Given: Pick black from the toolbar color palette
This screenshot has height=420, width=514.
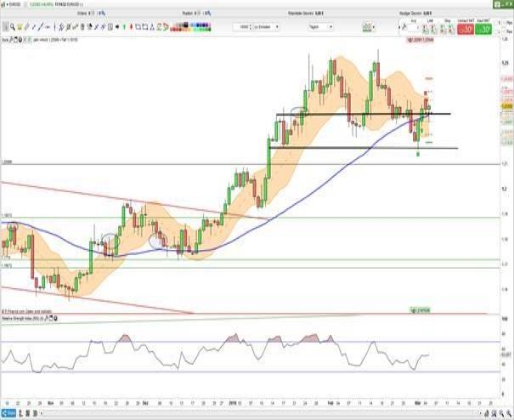Looking at the screenshot, I should coord(186,25).
